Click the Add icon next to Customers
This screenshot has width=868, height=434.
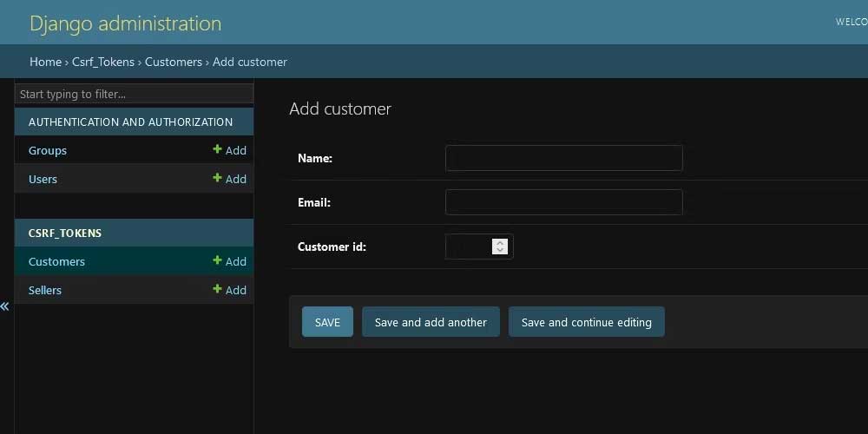tap(230, 261)
